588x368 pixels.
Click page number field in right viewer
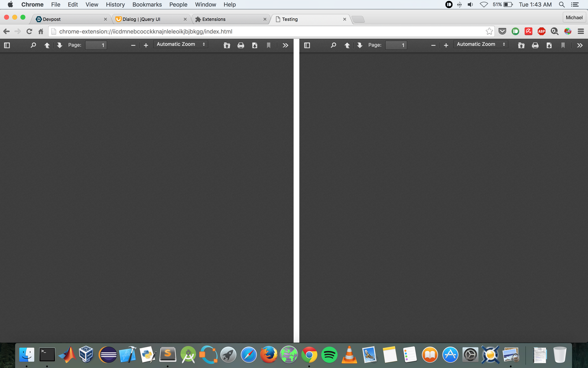tap(396, 45)
